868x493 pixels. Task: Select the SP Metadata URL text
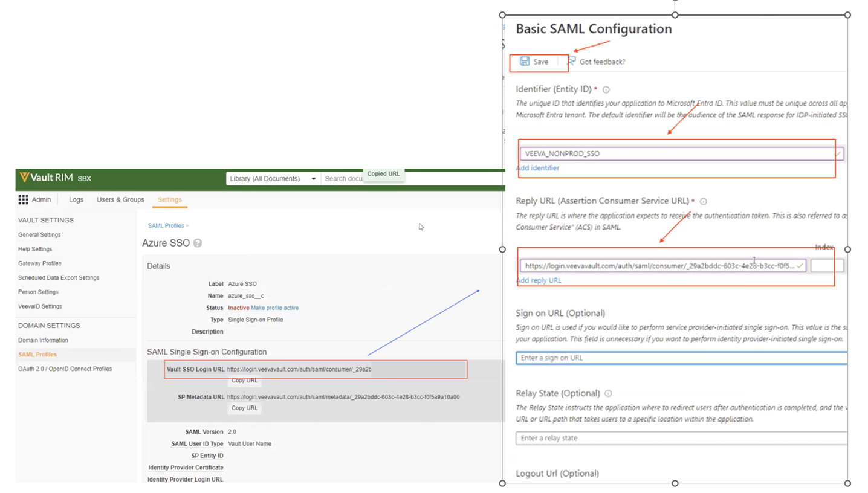coord(343,397)
